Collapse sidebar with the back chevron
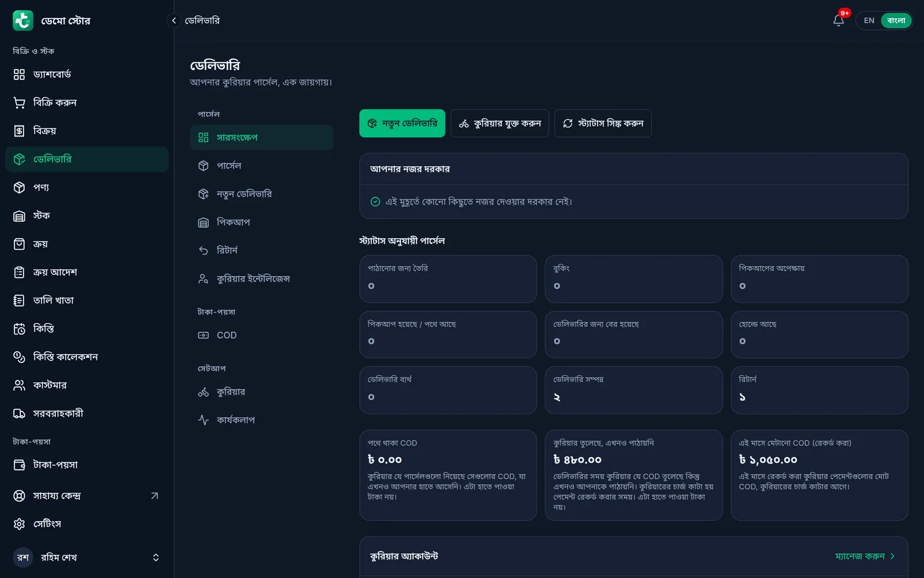The height and width of the screenshot is (578, 924). tap(174, 20)
